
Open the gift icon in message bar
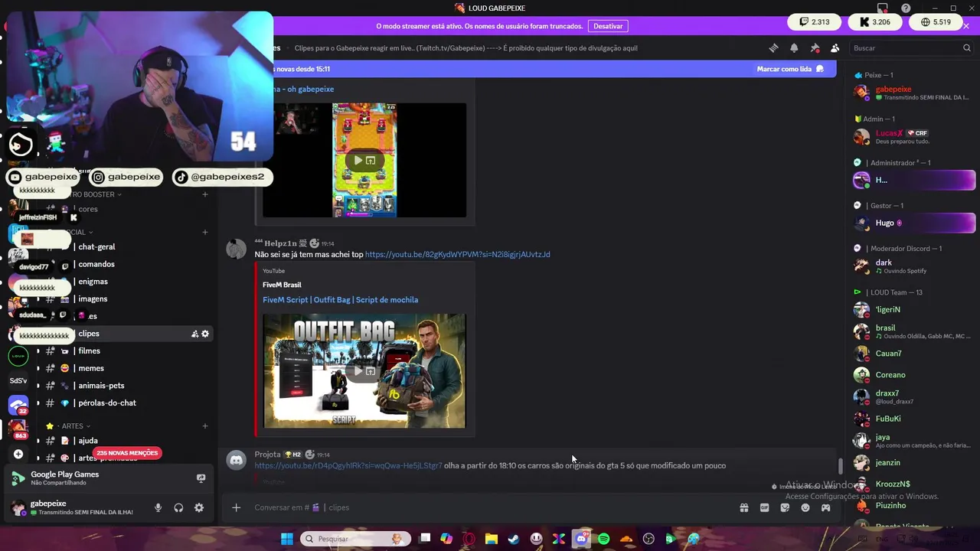click(743, 507)
